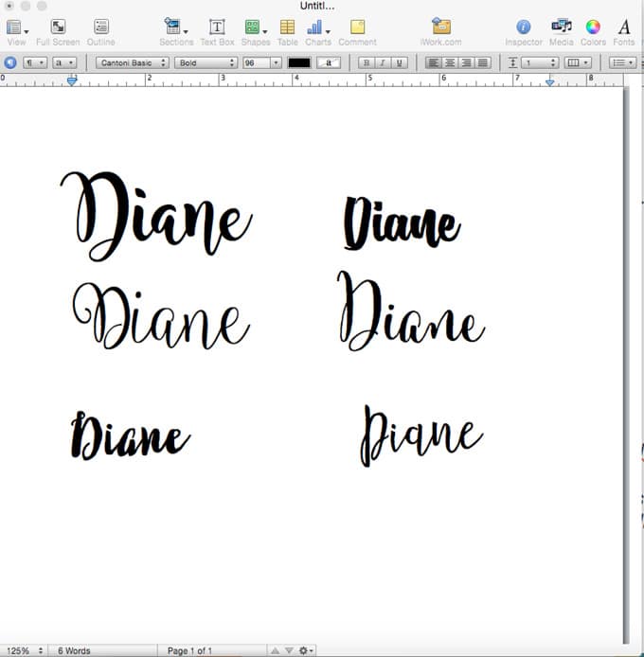Open the Media browser
The width and height of the screenshot is (644, 657).
click(x=561, y=27)
